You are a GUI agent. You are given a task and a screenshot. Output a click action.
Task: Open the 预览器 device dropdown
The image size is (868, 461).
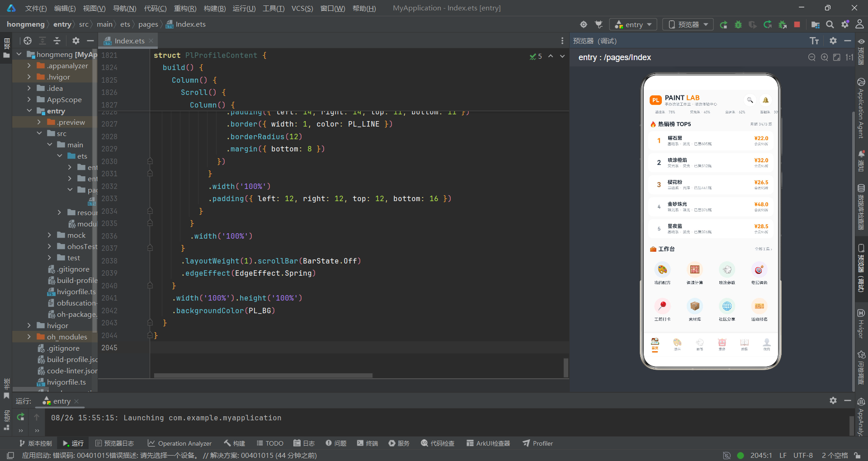click(x=688, y=25)
